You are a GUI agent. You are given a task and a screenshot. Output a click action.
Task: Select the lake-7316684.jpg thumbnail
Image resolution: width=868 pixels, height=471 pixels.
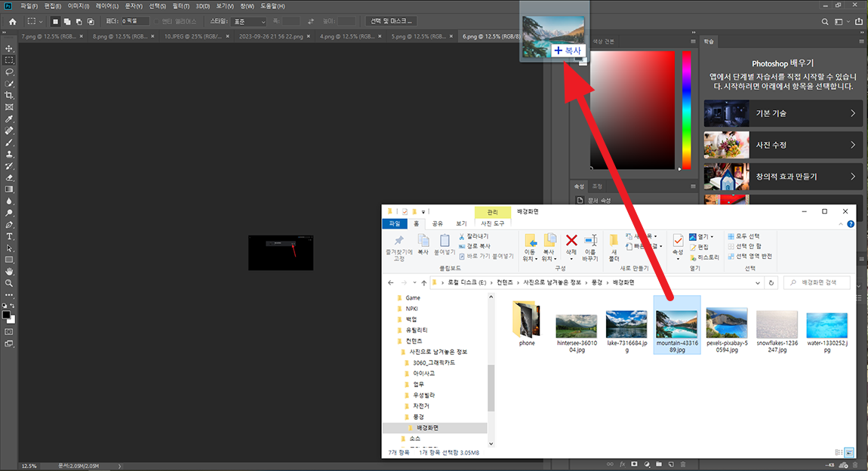click(x=626, y=324)
